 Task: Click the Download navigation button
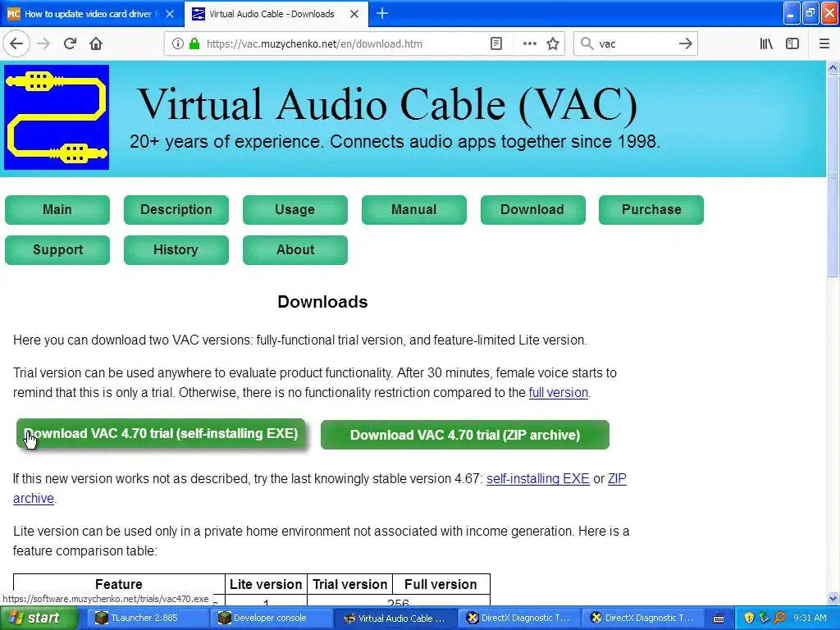point(533,209)
